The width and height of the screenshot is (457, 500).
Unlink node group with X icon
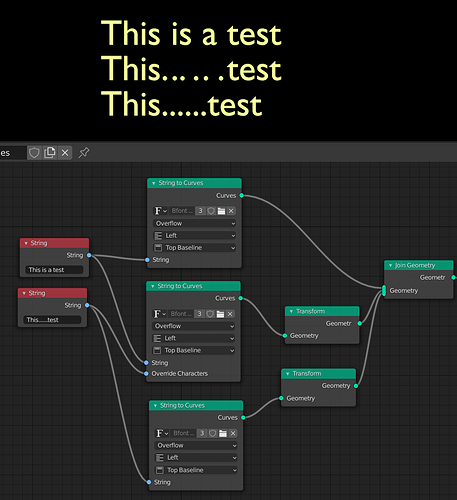tap(65, 153)
